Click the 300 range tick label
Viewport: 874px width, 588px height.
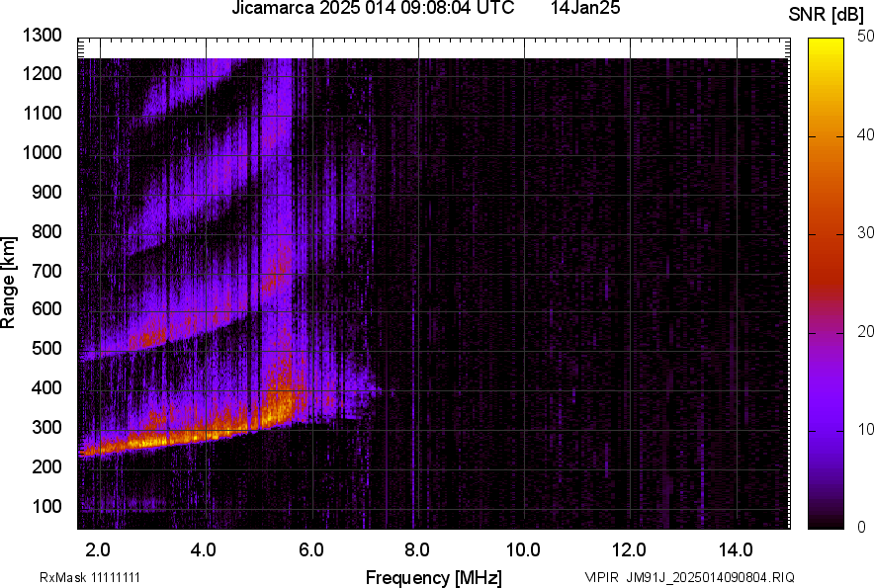coord(46,428)
